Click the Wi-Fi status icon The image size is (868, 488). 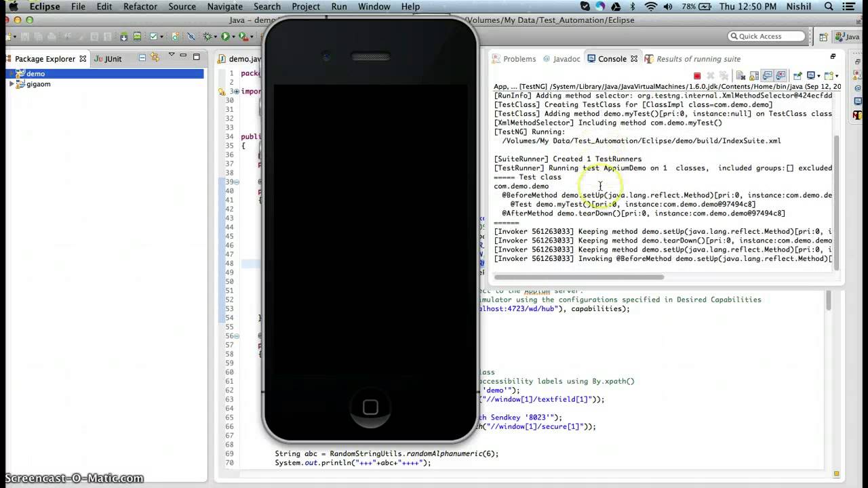[x=651, y=7]
